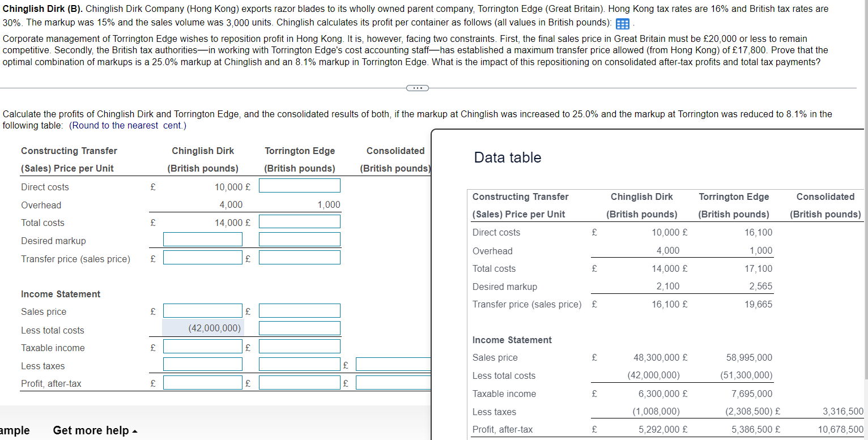This screenshot has height=440, width=868.
Task: Click Chinglish Dirk Transfer price input field
Action: coord(202,258)
